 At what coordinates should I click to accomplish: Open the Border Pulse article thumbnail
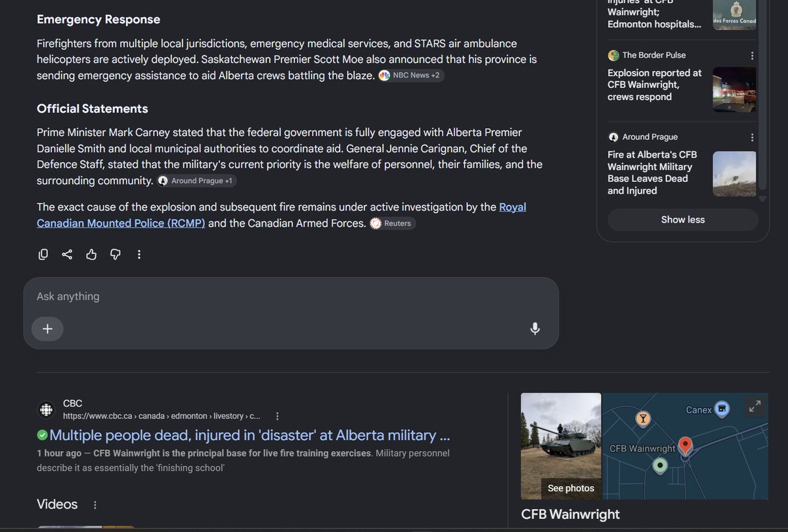735,89
